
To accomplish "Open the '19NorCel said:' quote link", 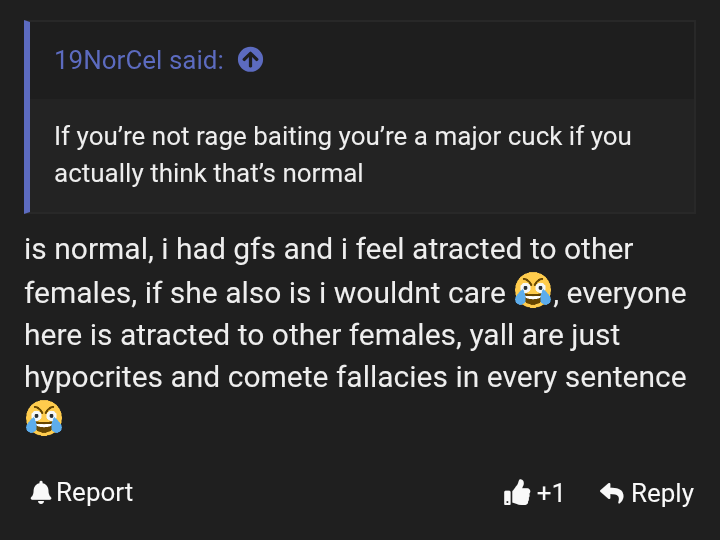I will click(x=139, y=60).
